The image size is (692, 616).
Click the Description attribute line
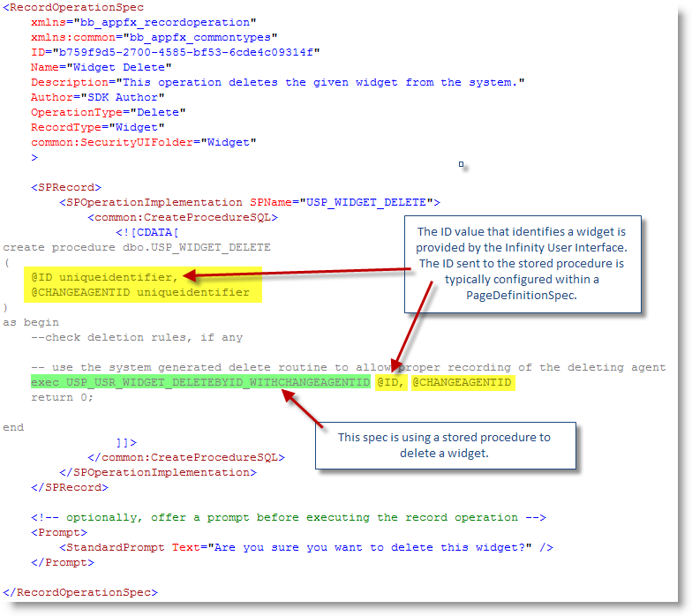277,83
